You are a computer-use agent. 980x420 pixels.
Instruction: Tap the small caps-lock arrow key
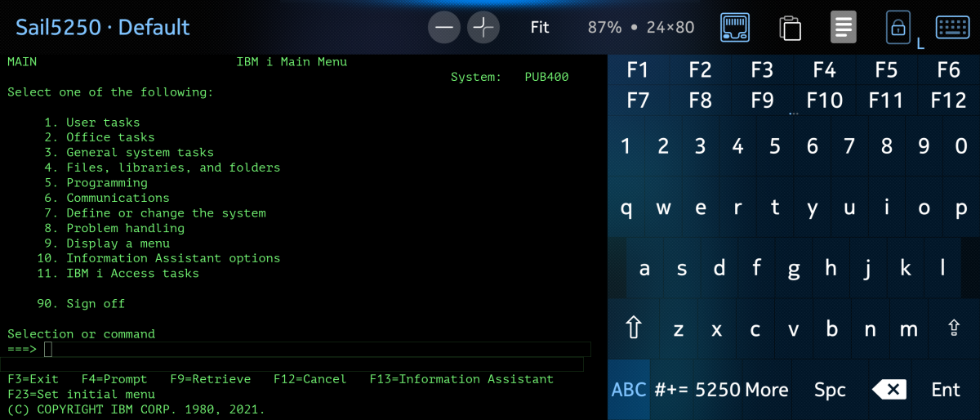pos(953,328)
